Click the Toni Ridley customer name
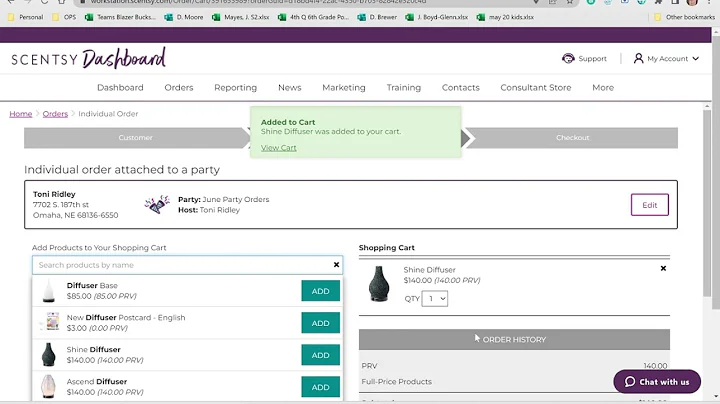The image size is (720, 404). [54, 194]
